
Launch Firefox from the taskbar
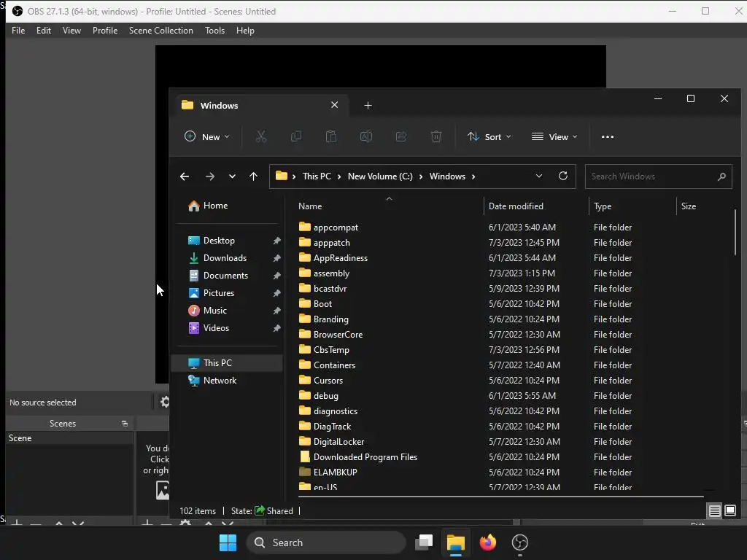point(488,542)
